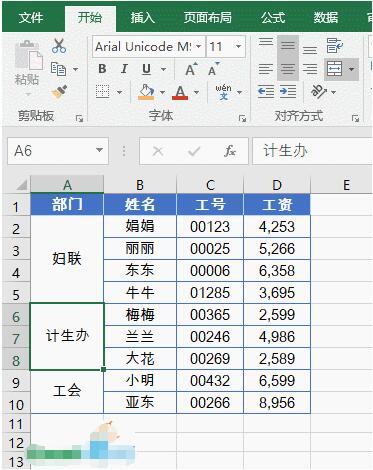Align text to bottom
The image size is (373, 470).
click(x=310, y=50)
